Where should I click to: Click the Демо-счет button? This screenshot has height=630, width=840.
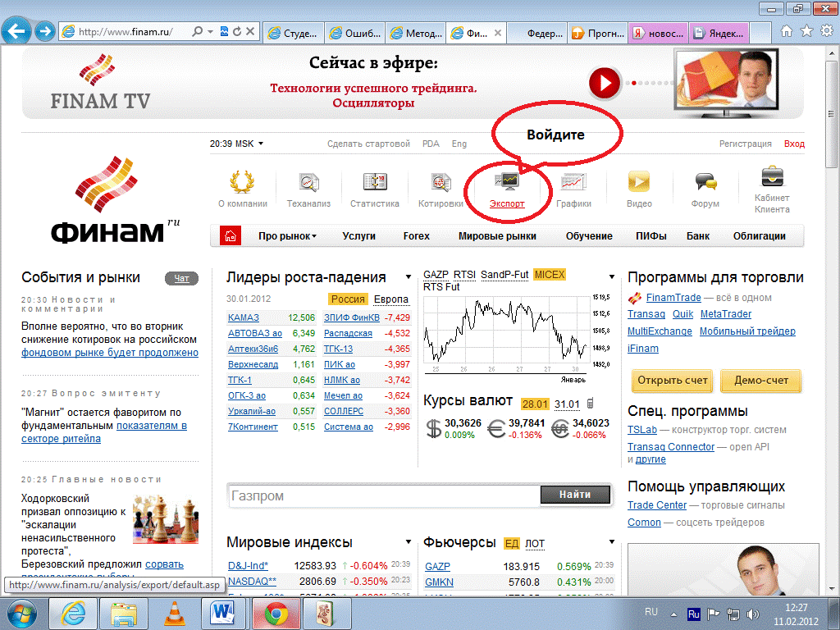760,381
